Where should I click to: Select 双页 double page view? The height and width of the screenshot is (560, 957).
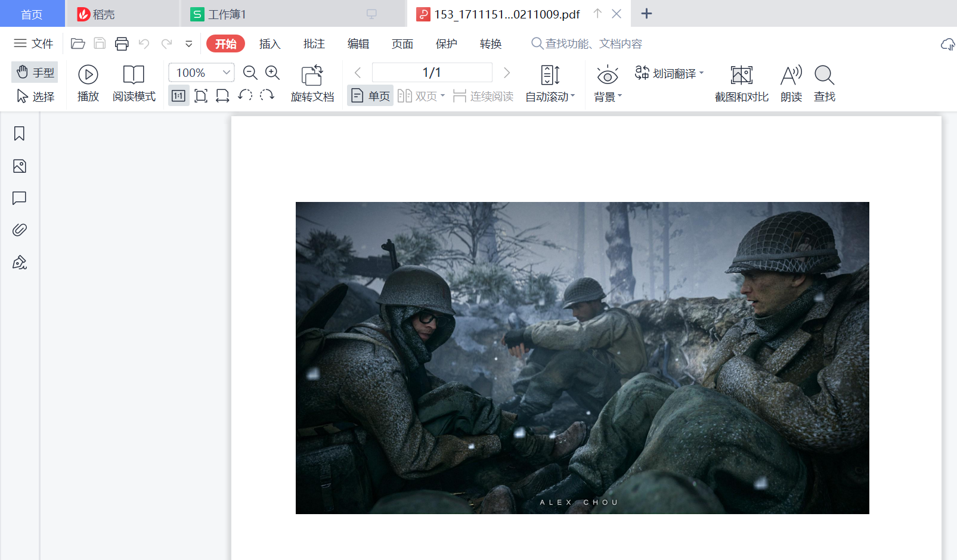click(x=417, y=96)
